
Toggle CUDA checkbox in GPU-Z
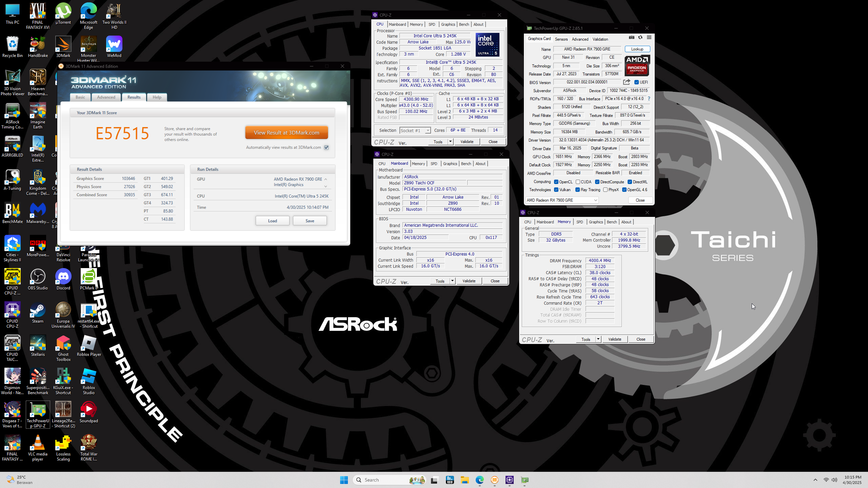point(578,182)
